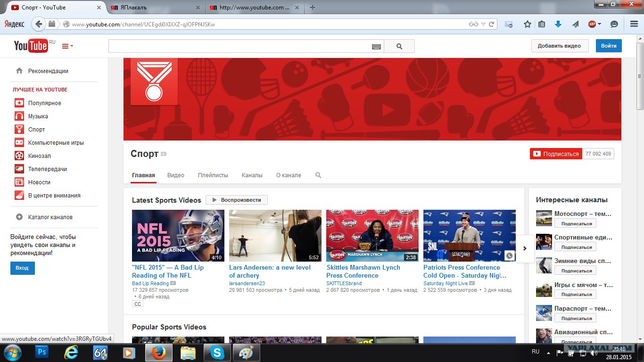Launch Skype from the taskbar
The height and width of the screenshot is (362, 644).
click(217, 352)
